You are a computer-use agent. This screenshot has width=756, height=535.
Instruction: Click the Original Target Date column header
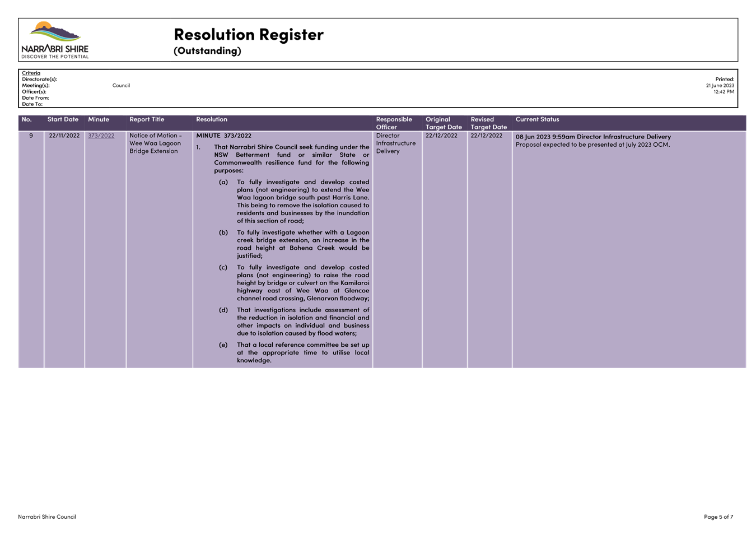coord(444,123)
